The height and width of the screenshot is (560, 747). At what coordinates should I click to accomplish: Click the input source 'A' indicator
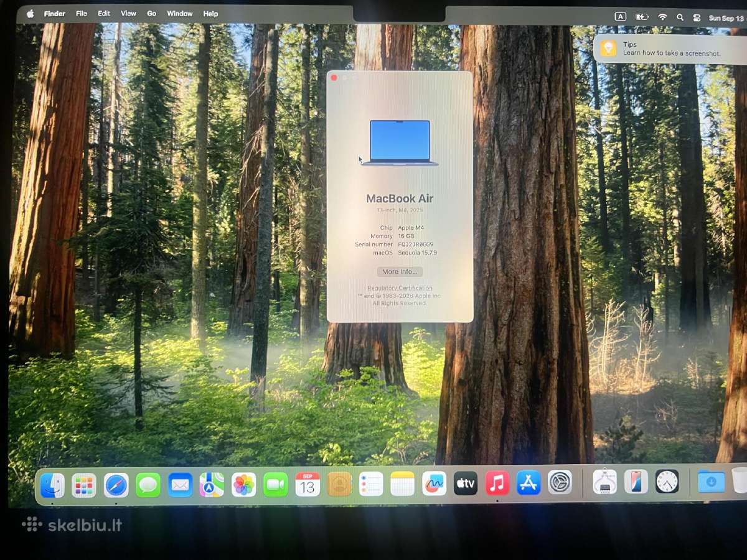pos(621,17)
